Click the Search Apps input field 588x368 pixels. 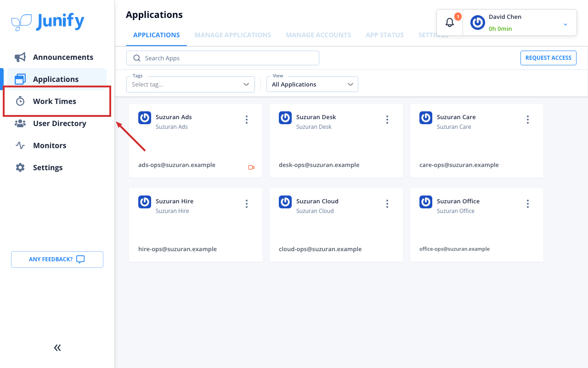click(223, 58)
